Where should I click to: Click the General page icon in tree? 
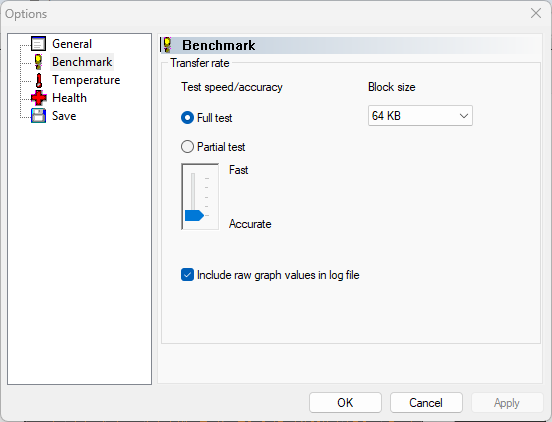coord(38,44)
